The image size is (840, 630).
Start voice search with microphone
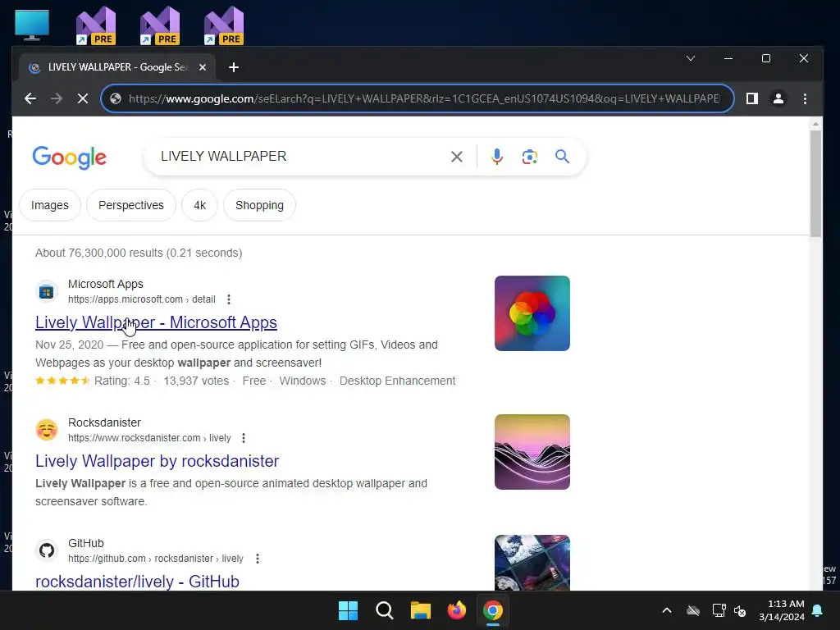(496, 157)
